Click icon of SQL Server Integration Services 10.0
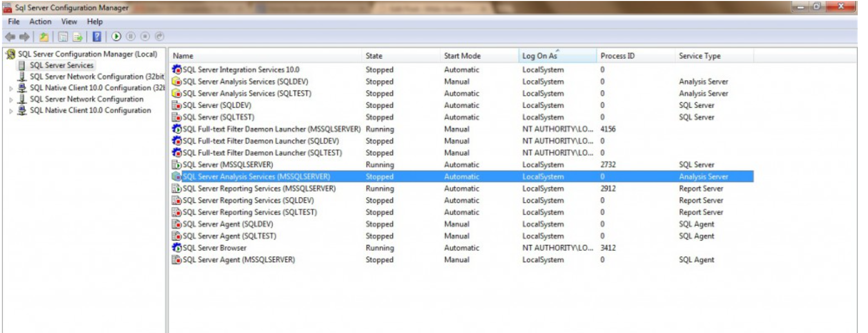The height and width of the screenshot is (333, 868). pyautogui.click(x=177, y=70)
